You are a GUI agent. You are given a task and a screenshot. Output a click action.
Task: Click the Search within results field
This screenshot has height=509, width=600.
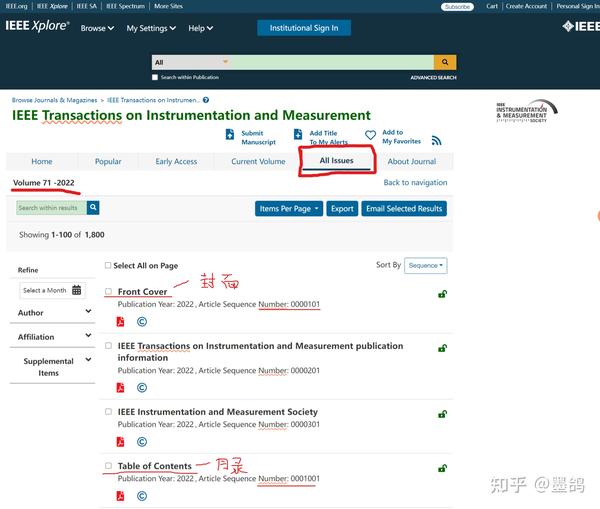coord(51,207)
